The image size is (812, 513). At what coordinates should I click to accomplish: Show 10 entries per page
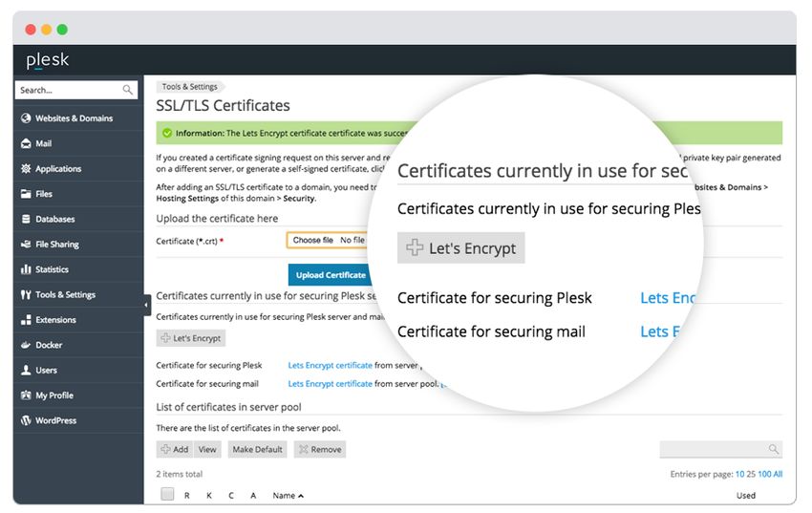[739, 474]
